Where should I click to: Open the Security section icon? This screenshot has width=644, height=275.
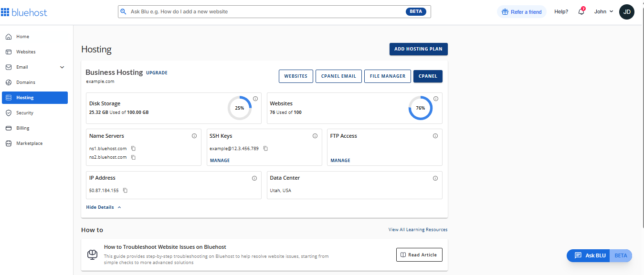pos(9,112)
